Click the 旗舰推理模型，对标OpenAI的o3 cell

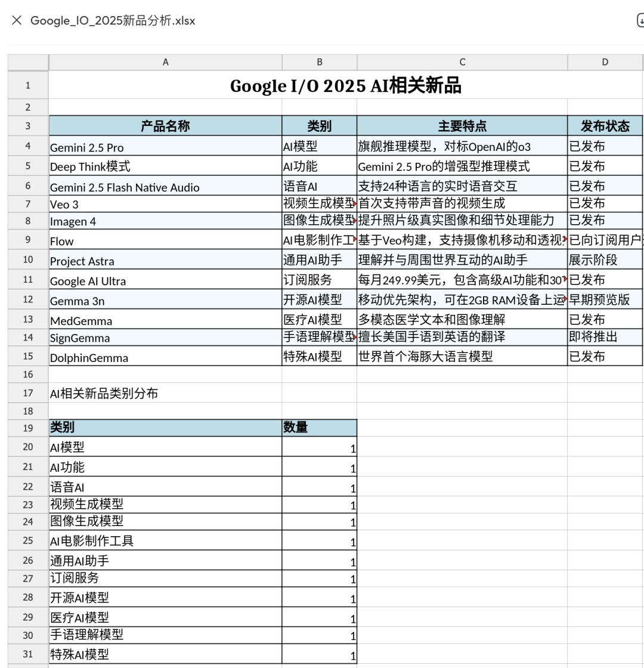pos(462,146)
